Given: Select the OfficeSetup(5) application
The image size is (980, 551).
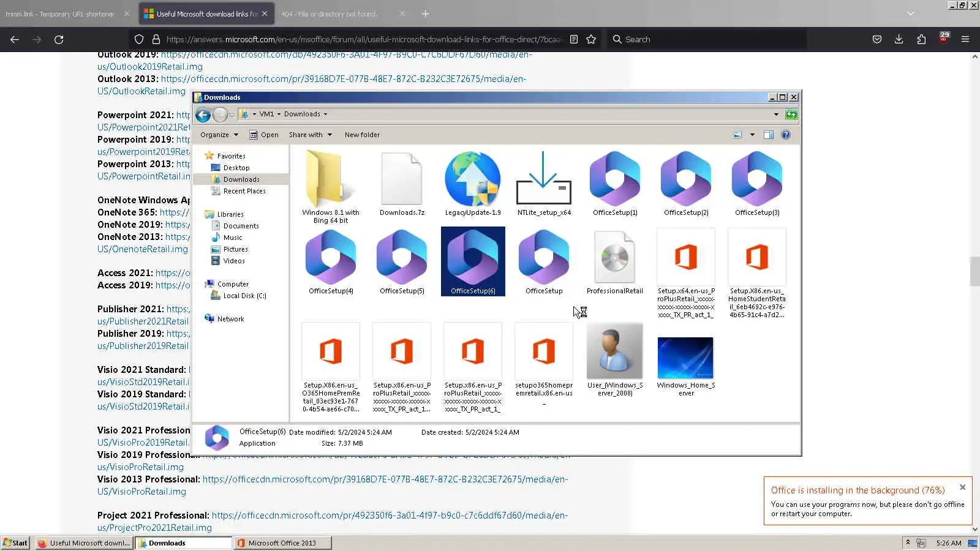Looking at the screenshot, I should [402, 262].
